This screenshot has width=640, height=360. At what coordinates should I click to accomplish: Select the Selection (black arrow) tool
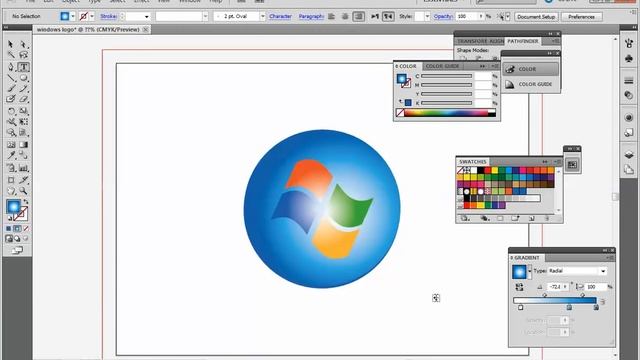click(x=11, y=44)
